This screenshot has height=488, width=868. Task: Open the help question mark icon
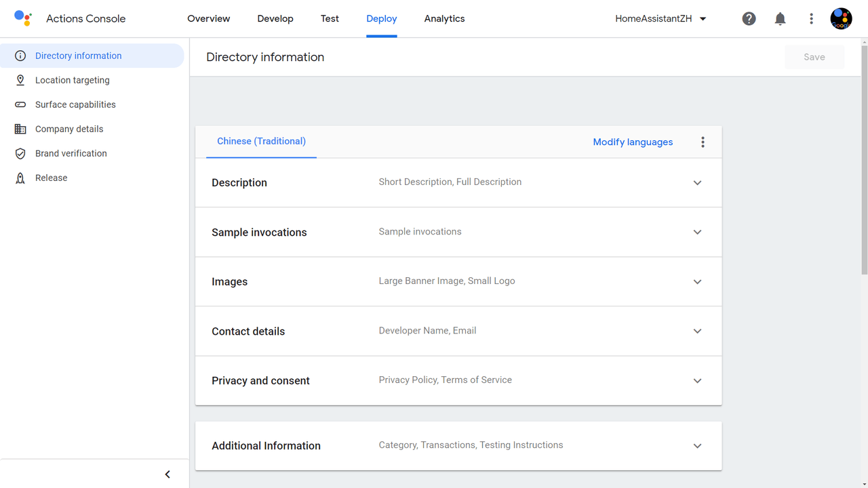pyautogui.click(x=749, y=19)
